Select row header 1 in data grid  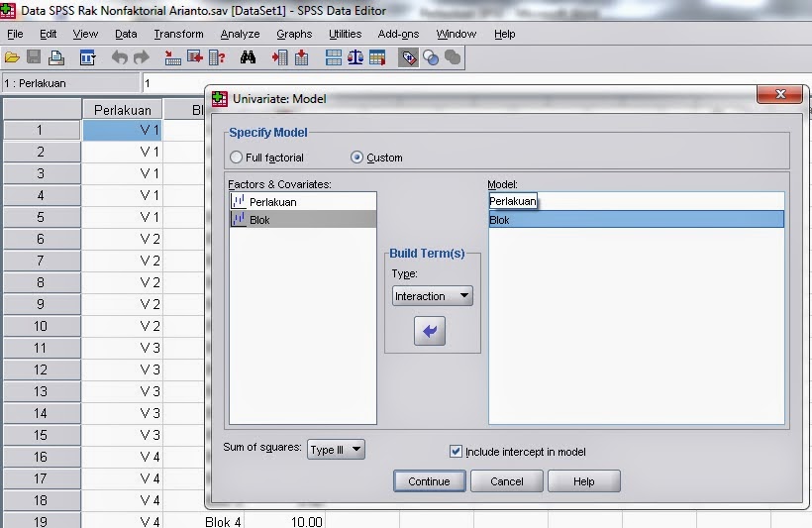[x=42, y=130]
